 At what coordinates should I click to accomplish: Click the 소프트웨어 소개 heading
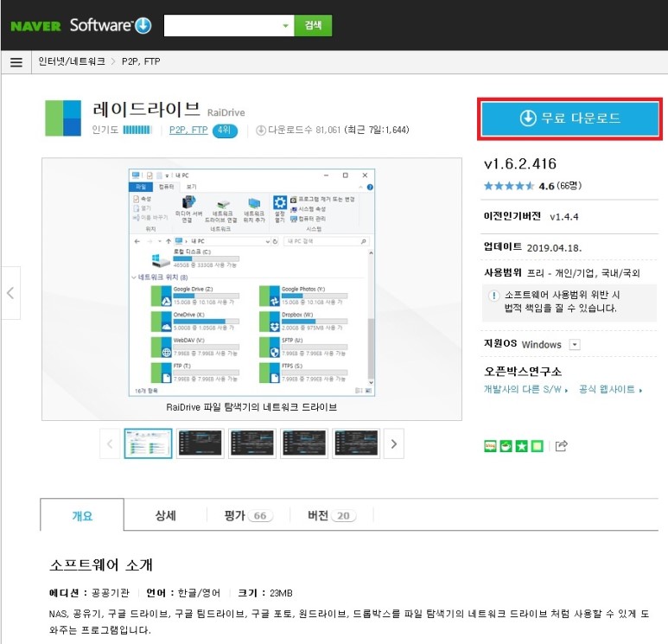(x=101, y=565)
